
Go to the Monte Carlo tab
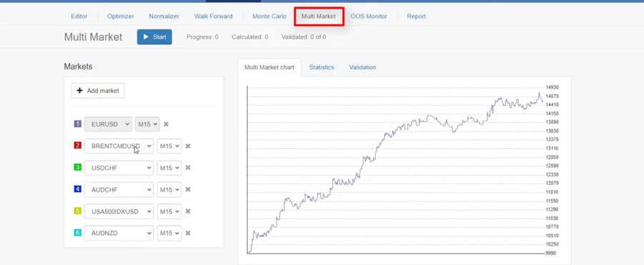click(270, 16)
